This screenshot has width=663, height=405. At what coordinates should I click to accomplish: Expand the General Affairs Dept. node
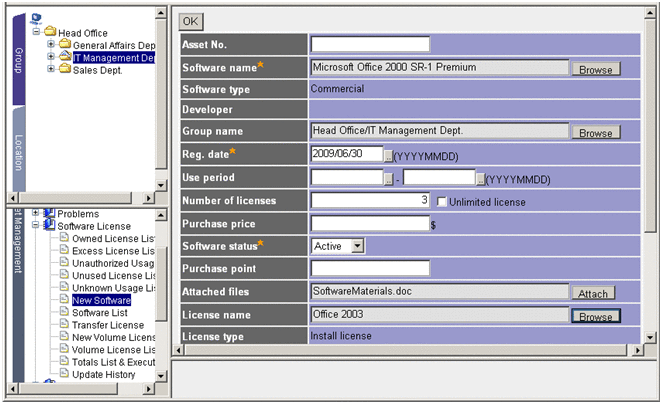[x=51, y=45]
